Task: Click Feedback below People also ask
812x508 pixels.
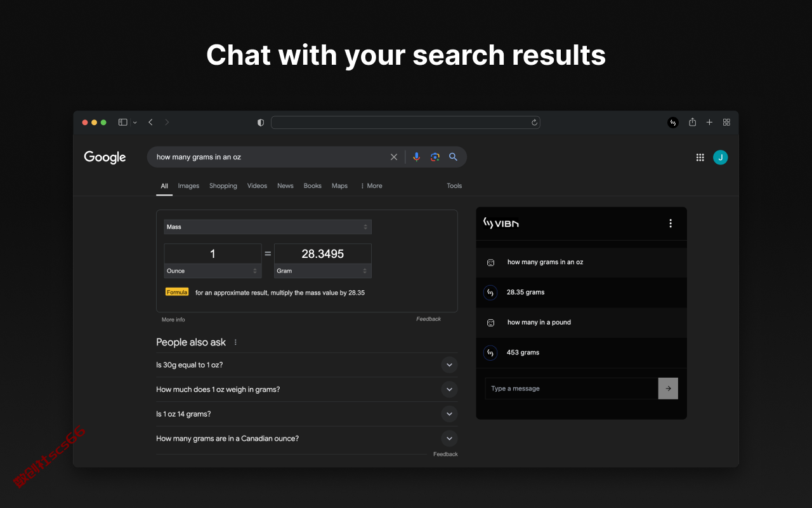Action: [445, 455]
